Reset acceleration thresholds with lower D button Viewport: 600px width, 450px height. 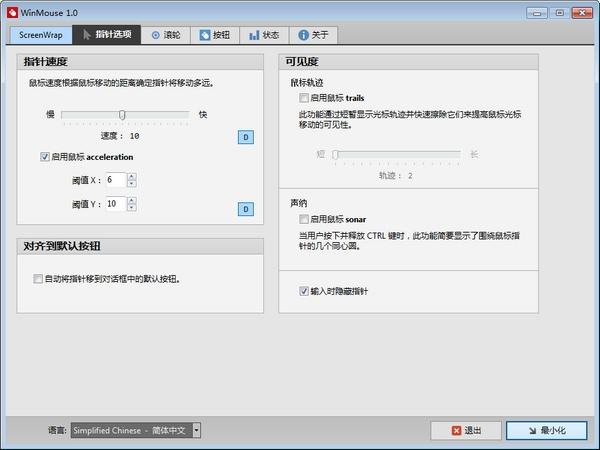(246, 209)
